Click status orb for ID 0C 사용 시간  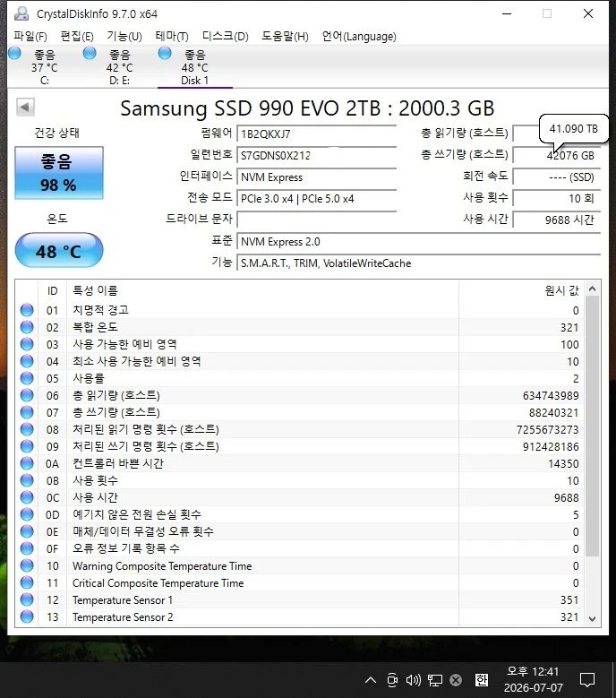point(27,497)
